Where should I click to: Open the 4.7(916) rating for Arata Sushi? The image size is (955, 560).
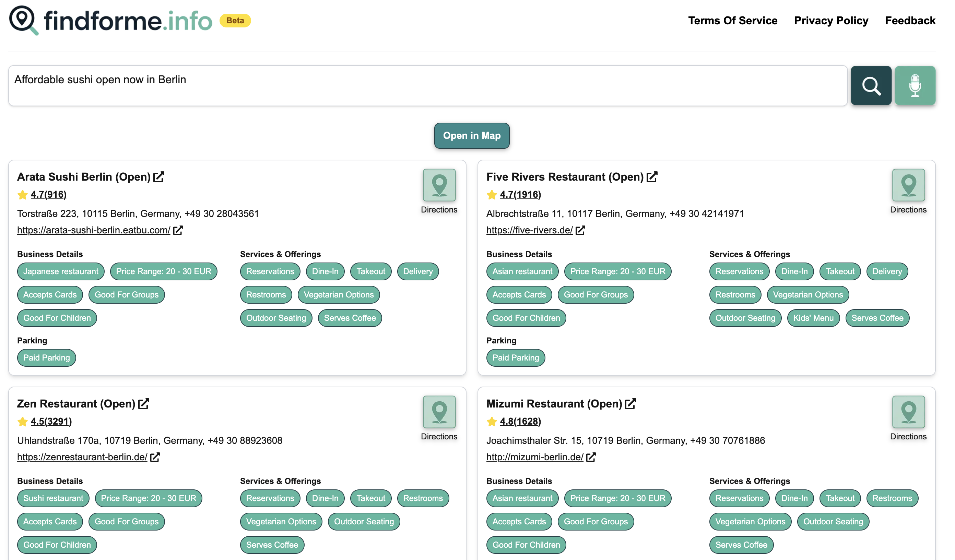click(x=48, y=195)
